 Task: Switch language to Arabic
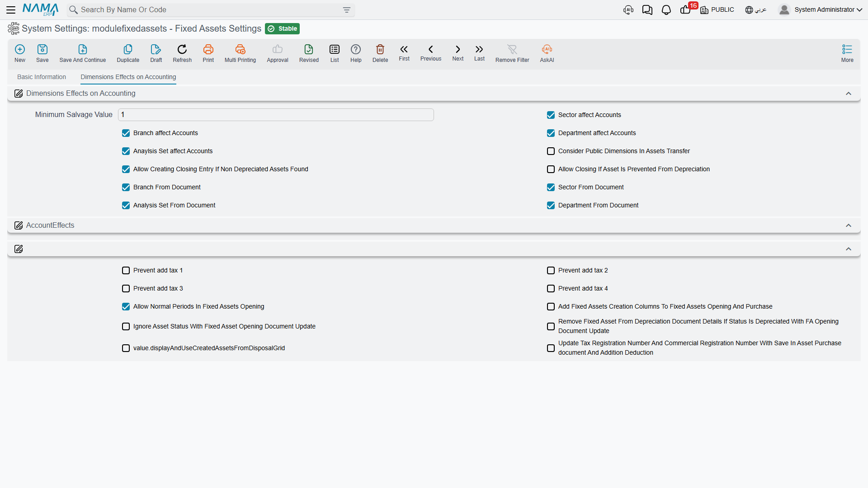click(x=756, y=10)
